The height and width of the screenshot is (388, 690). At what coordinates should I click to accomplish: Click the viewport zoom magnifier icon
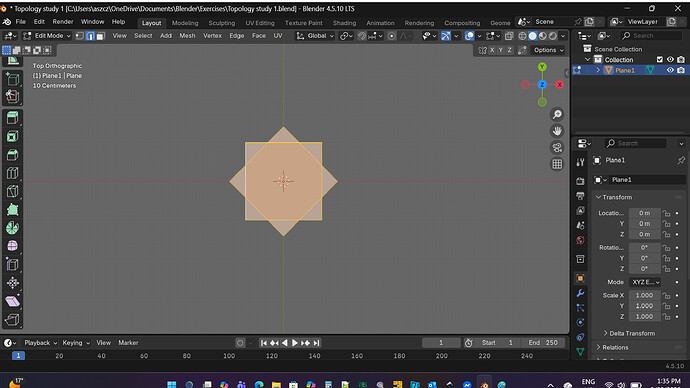coord(557,115)
